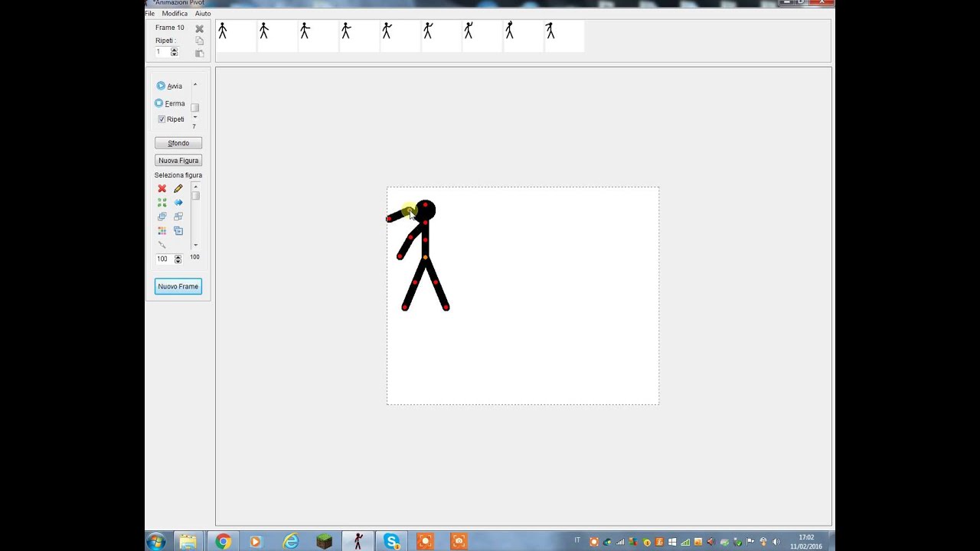Select the sixth frame thumbnail in timeline
This screenshot has width=980, height=551.
pos(441,36)
